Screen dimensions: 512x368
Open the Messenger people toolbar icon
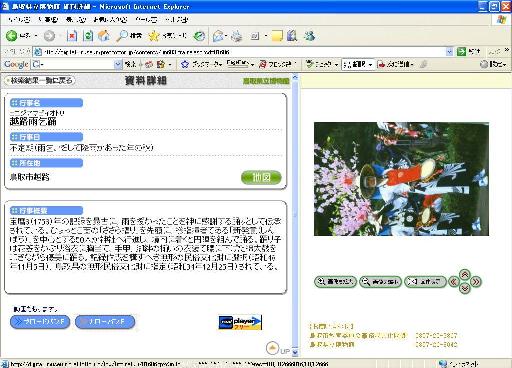[309, 36]
